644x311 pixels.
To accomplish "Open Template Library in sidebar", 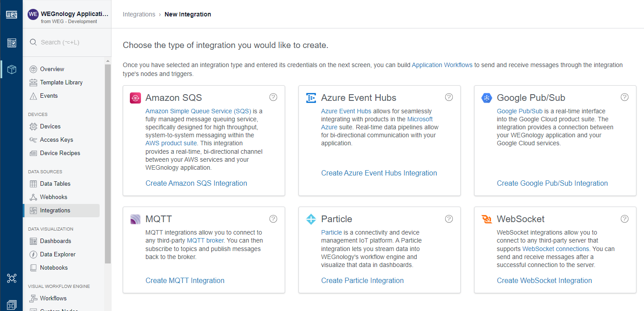I will [x=61, y=83].
